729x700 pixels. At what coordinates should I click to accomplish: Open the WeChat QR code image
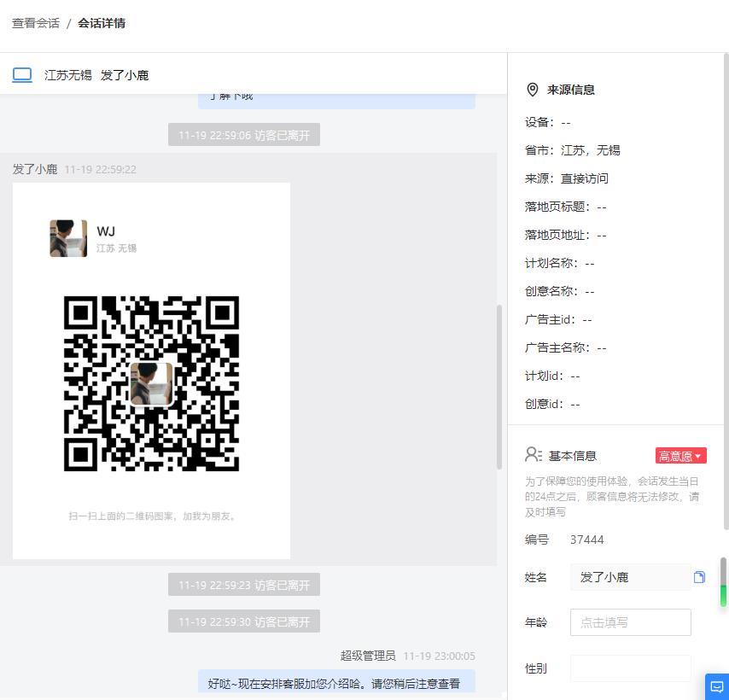[x=151, y=383]
